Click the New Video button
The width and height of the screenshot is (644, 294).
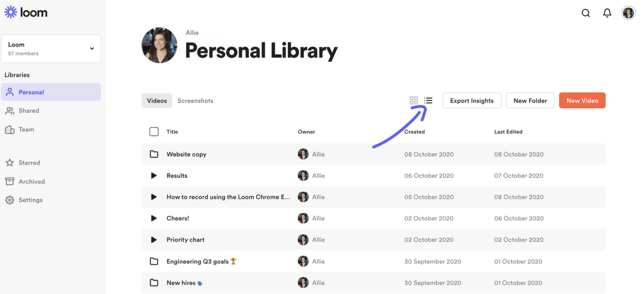(x=582, y=100)
